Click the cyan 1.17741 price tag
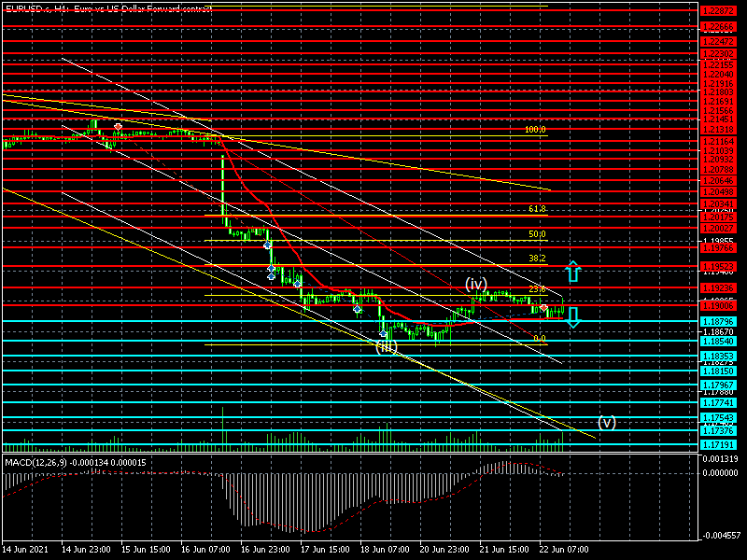The height and width of the screenshot is (560, 747). [718, 402]
